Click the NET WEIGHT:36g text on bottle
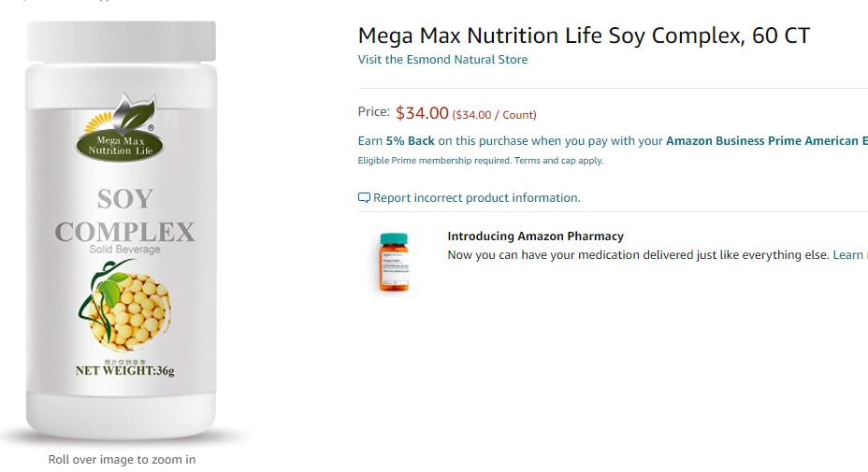Viewport: 868px width, 472px height. point(124,371)
